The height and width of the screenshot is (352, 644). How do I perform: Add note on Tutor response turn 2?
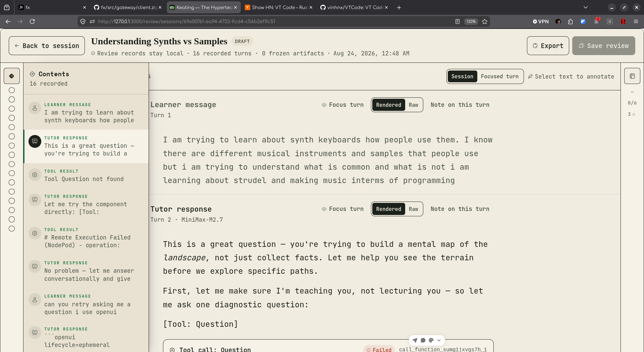[x=460, y=209]
